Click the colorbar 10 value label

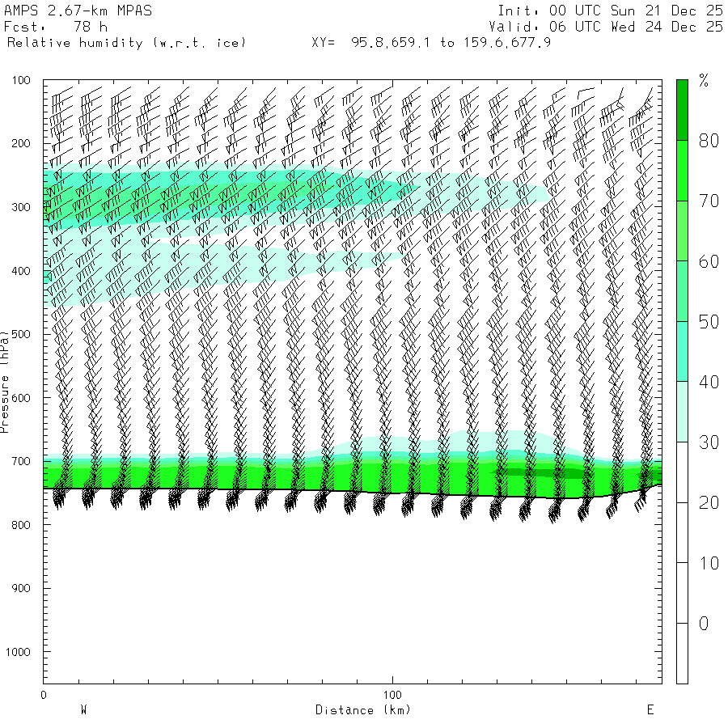click(709, 563)
